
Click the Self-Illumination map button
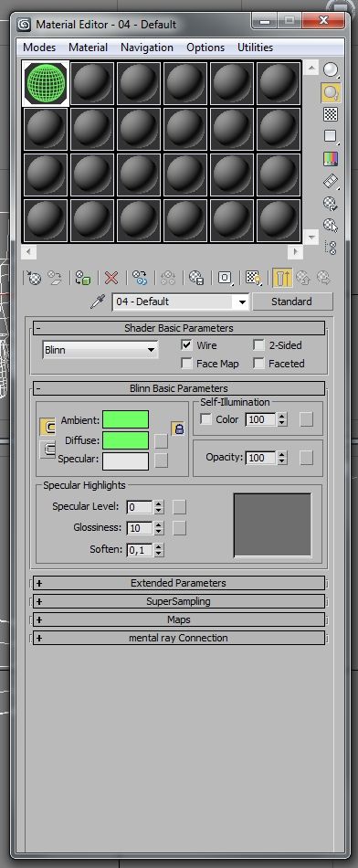306,419
